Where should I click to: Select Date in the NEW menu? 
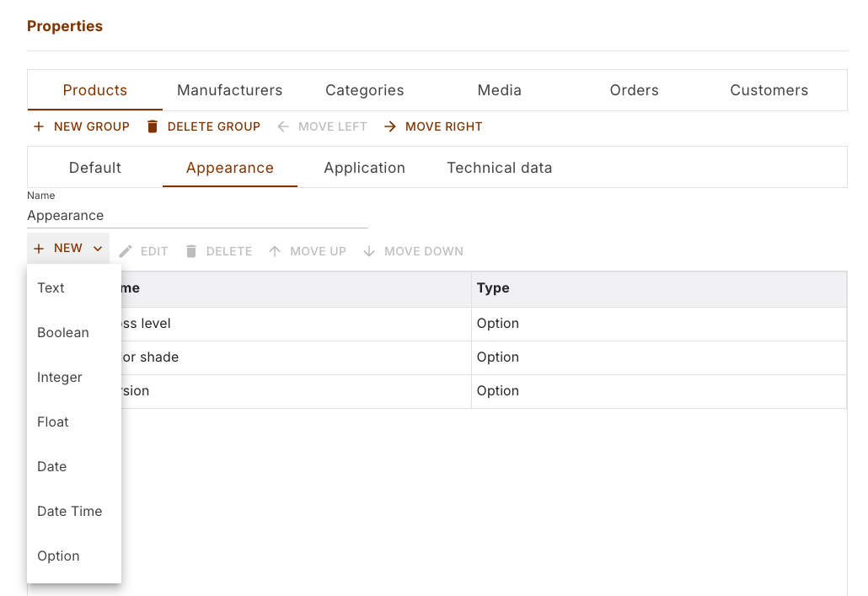tap(74, 466)
